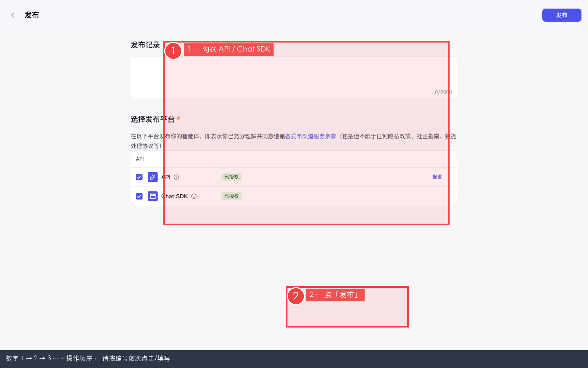
Task: Open 配置 for the API row
Action: pyautogui.click(x=437, y=177)
